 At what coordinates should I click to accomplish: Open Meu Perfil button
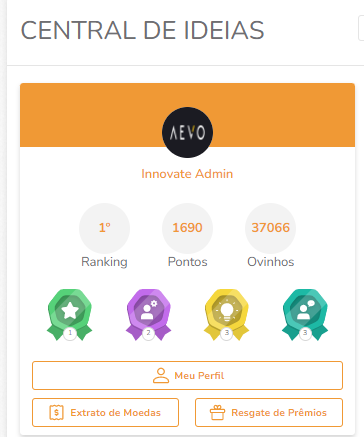[x=187, y=375]
